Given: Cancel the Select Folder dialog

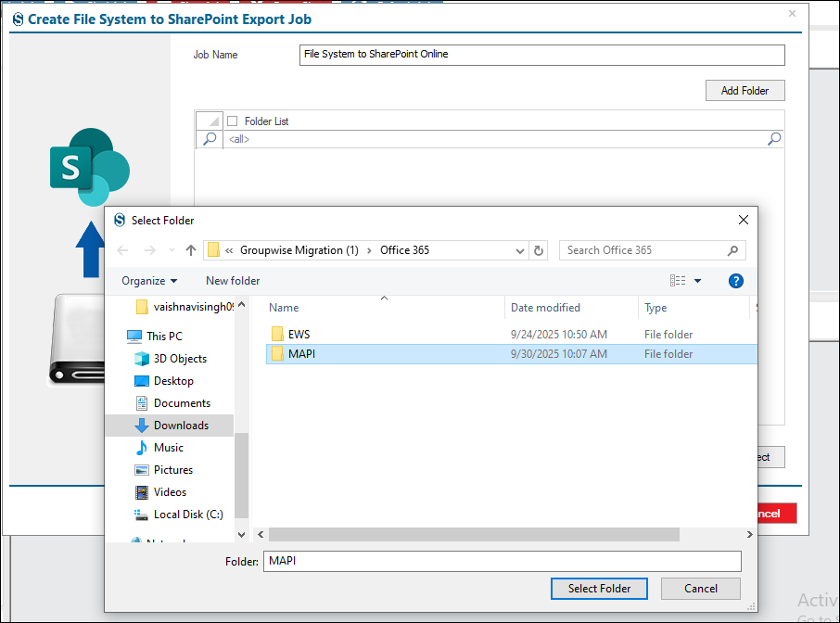Looking at the screenshot, I should point(701,588).
